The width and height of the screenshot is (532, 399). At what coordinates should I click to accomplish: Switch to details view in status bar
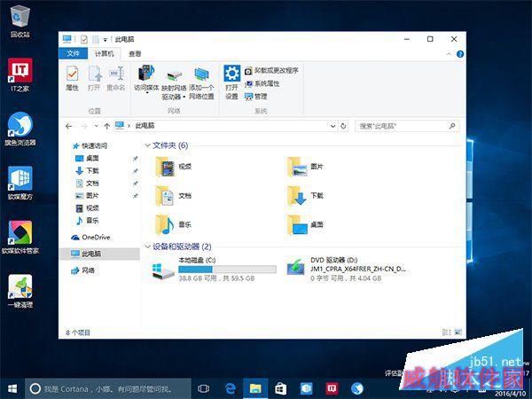[447, 332]
